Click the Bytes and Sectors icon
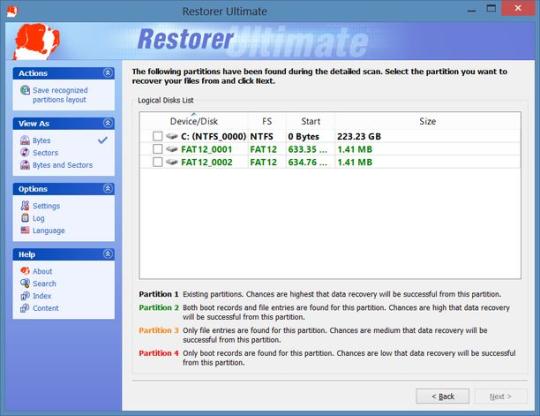Viewport: 540px width, 416px height. [25, 165]
